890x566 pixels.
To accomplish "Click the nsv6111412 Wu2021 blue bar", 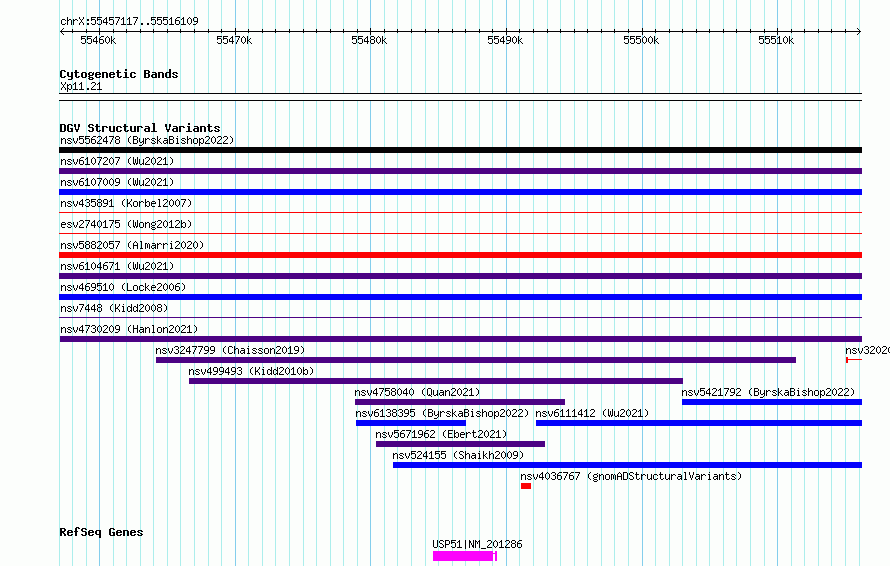I will point(699,423).
